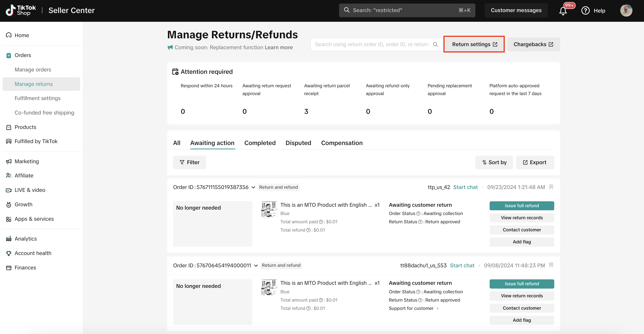Screen dimensions: 644x334
Task: Open Analytics from the sidebar
Action: [26, 239]
